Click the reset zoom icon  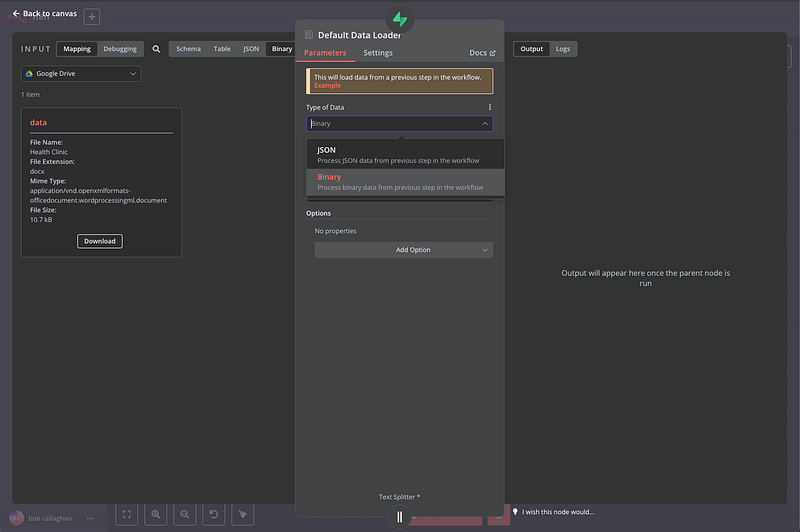coord(214,514)
